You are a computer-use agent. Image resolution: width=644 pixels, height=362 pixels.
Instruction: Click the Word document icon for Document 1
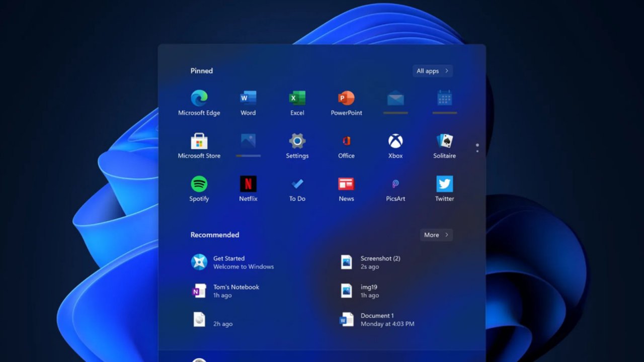(x=346, y=320)
